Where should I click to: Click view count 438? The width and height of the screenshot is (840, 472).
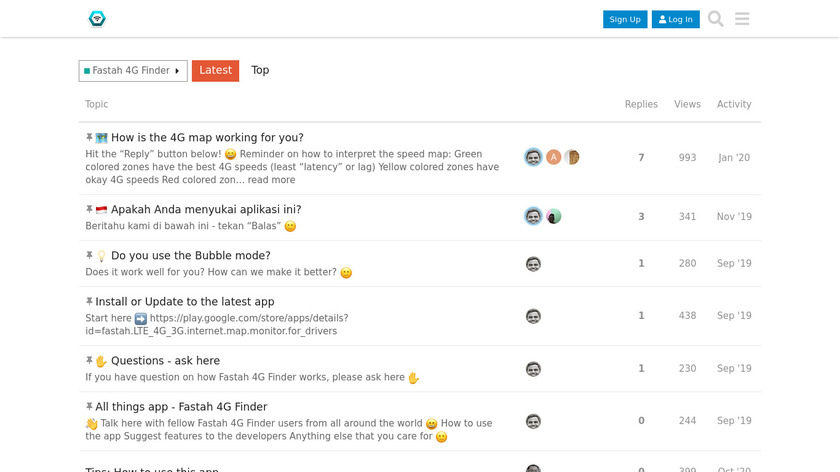(687, 316)
